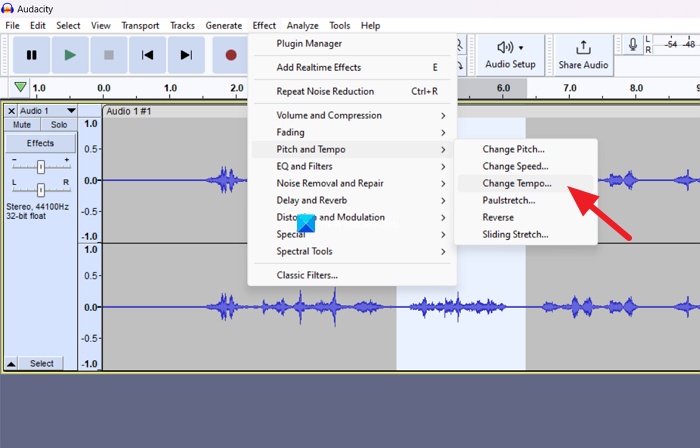Click the lower channel waveform in the selection
Screen dimensions: 700x448
point(461,307)
